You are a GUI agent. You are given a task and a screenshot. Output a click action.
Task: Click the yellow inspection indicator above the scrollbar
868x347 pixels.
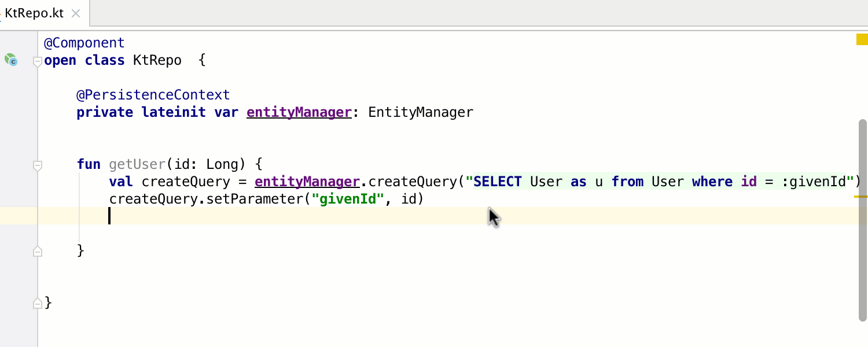pos(862,39)
